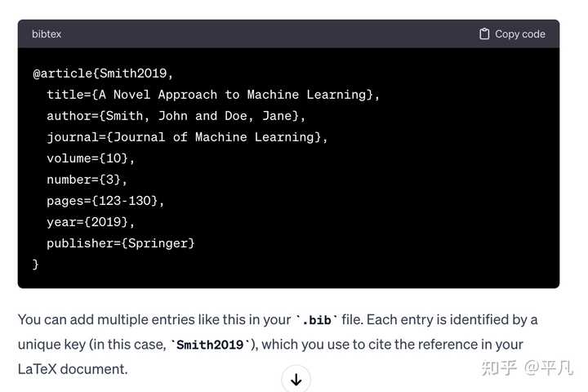Click the number={3} code line
This screenshot has width=588, height=392.
tap(87, 180)
